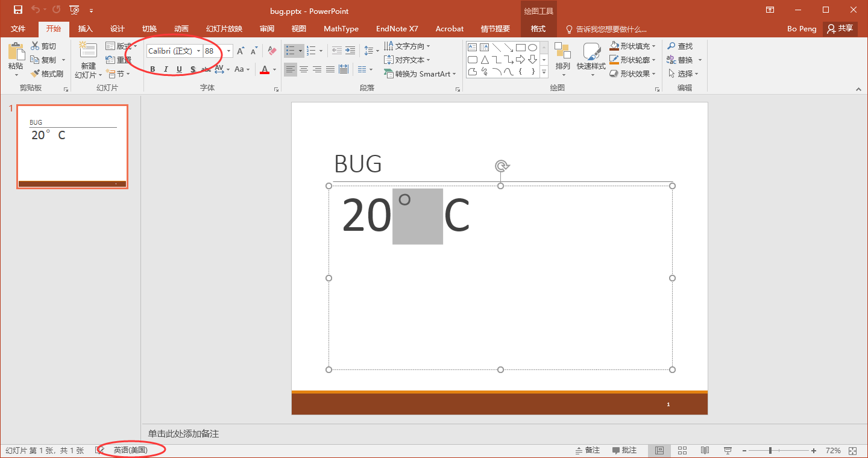Clear all formatting with the eraser icon
This screenshot has width=868, height=458.
272,51
